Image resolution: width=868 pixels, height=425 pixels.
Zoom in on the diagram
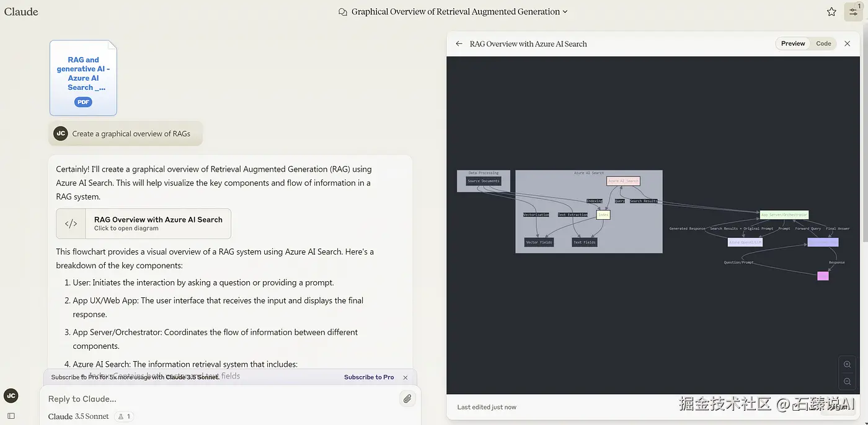coord(848,364)
